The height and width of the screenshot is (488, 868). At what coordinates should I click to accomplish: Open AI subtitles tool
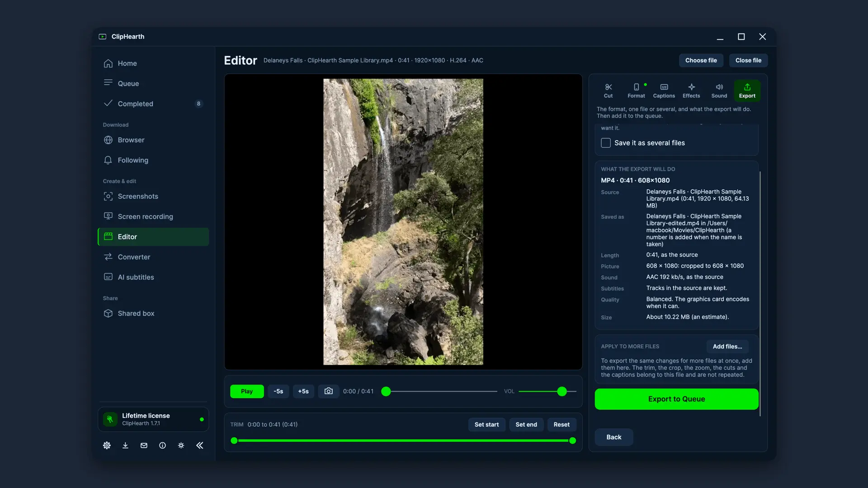(x=153, y=277)
